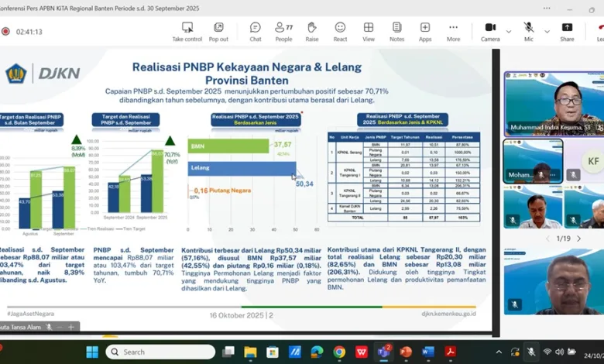
Task: Expand the Mic options dropdown arrow
Action: (547, 32)
